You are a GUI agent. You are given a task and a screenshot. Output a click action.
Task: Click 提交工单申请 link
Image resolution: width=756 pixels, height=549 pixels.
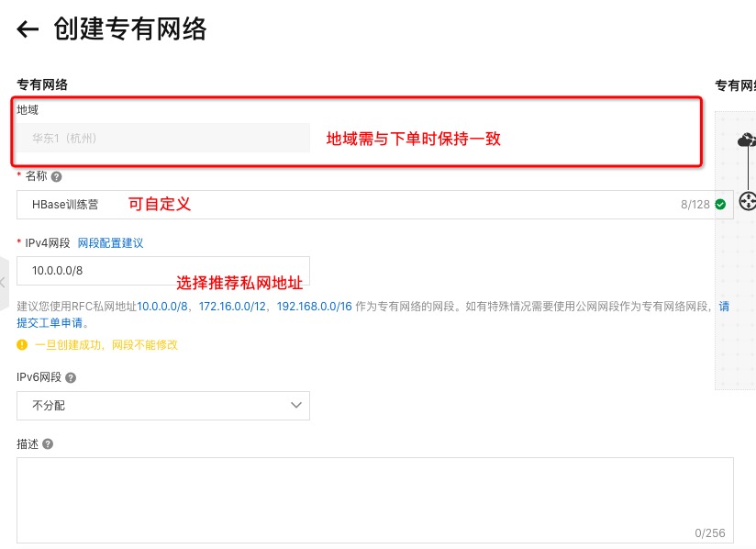coord(50,323)
